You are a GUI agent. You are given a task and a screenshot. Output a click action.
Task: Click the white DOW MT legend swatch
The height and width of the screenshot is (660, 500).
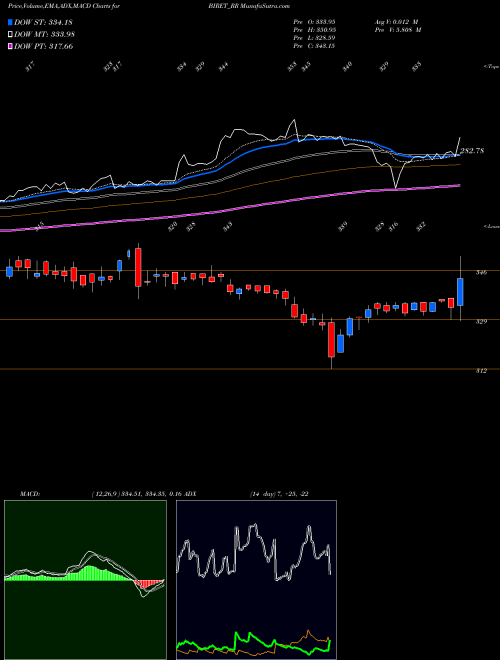pos(11,34)
